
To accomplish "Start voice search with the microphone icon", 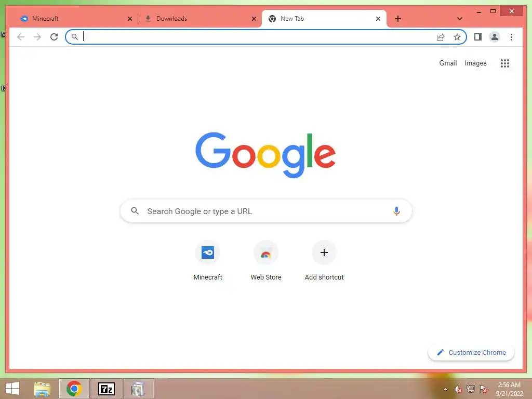I will 396,211.
